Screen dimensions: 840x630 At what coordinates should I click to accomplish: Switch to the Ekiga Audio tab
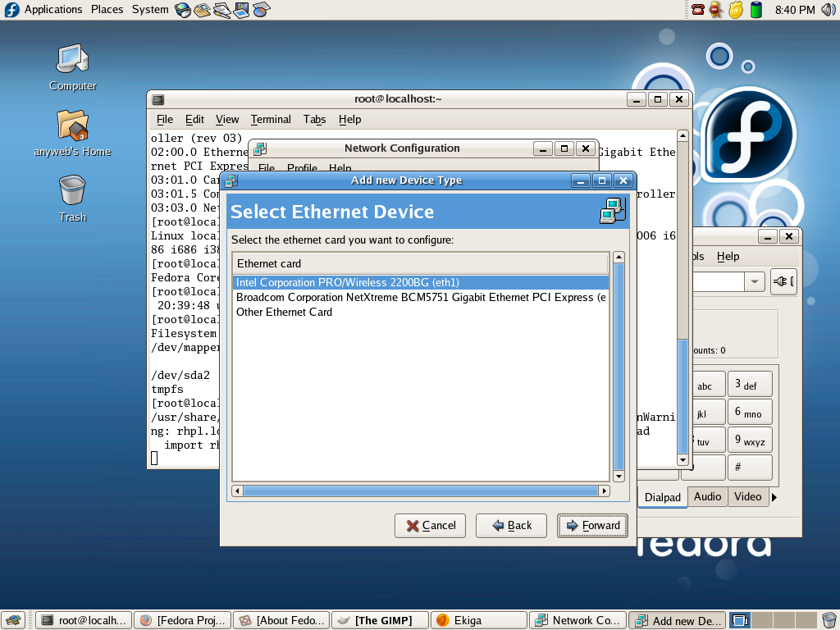707,496
